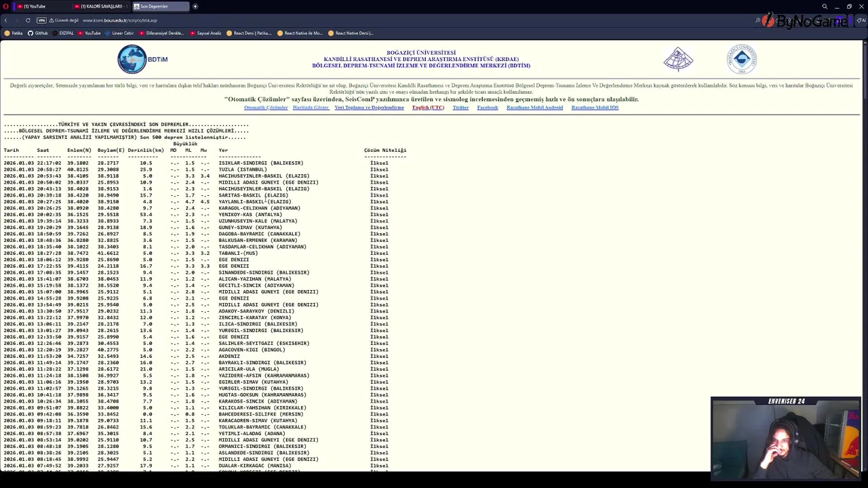This screenshot has height=488, width=868.
Task: Open Veri Toplama ve Değerlendirme link
Action: [x=369, y=108]
